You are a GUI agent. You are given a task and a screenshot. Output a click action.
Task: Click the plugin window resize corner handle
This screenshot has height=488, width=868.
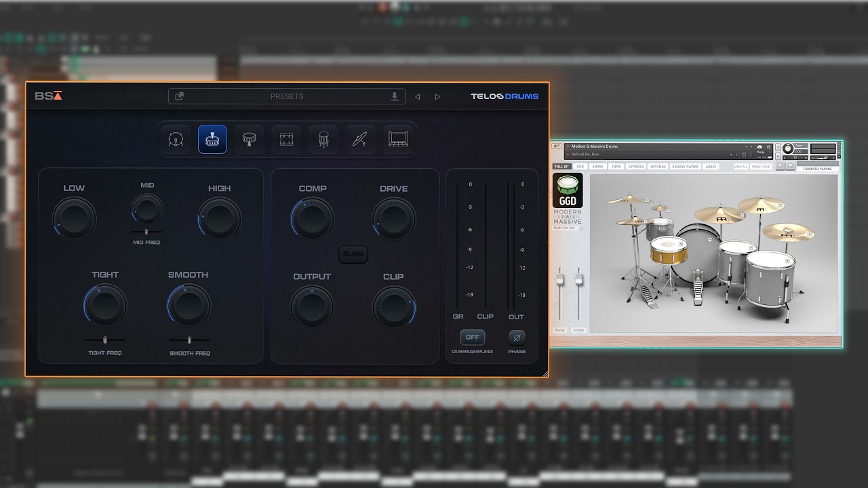point(544,372)
